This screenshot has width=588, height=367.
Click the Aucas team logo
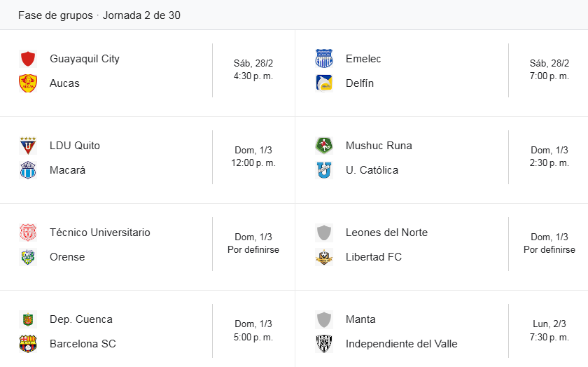(28, 83)
